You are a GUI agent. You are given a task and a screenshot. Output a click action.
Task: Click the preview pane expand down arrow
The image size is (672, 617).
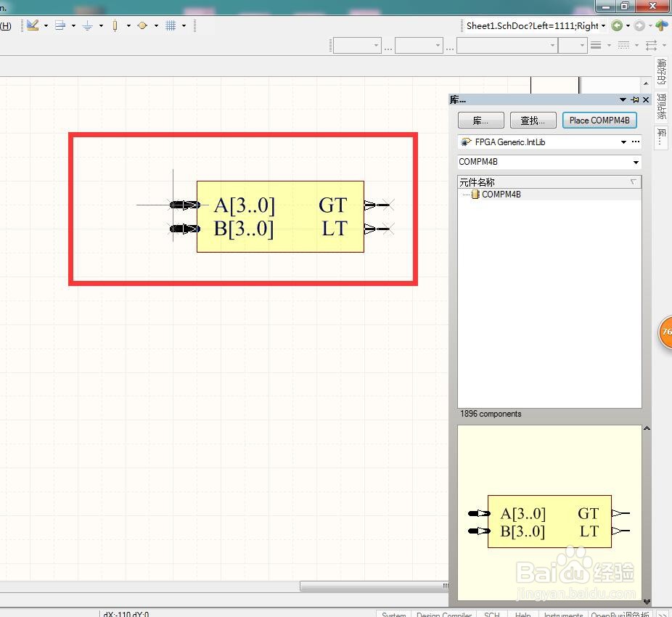point(647,602)
